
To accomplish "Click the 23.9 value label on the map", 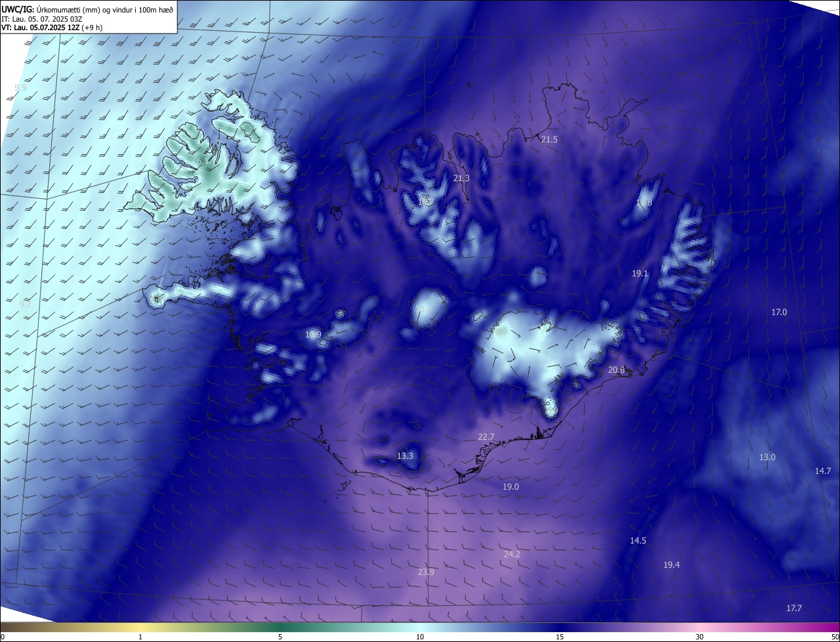I will coord(426,572).
